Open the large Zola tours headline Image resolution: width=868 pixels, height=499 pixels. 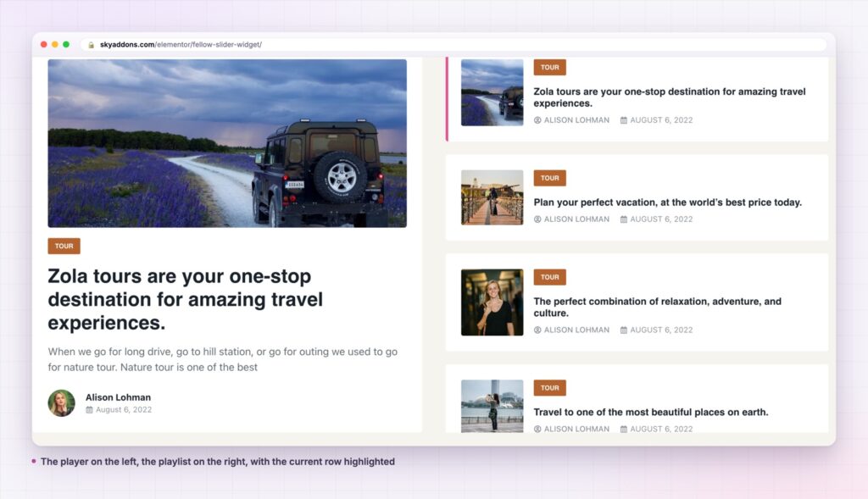click(x=186, y=299)
